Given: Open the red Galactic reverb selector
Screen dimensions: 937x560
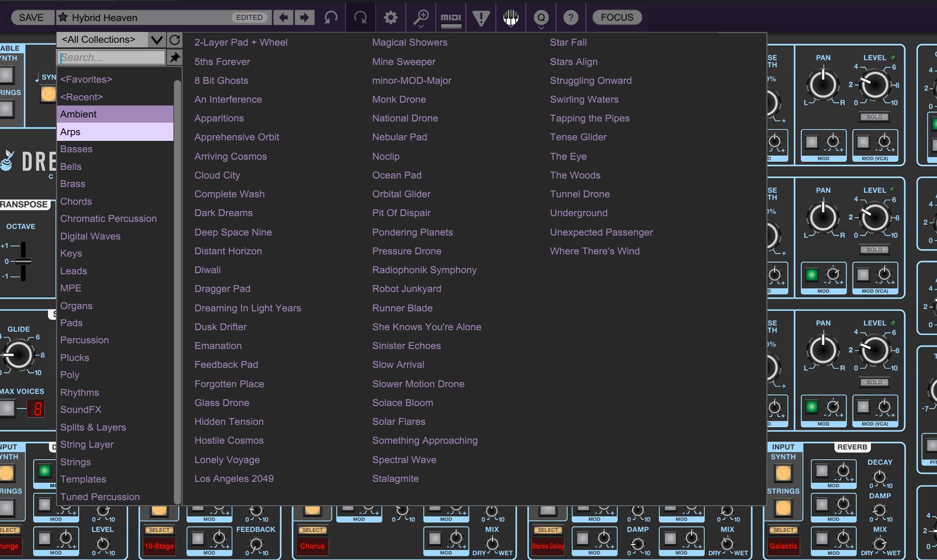Looking at the screenshot, I should coord(783,546).
